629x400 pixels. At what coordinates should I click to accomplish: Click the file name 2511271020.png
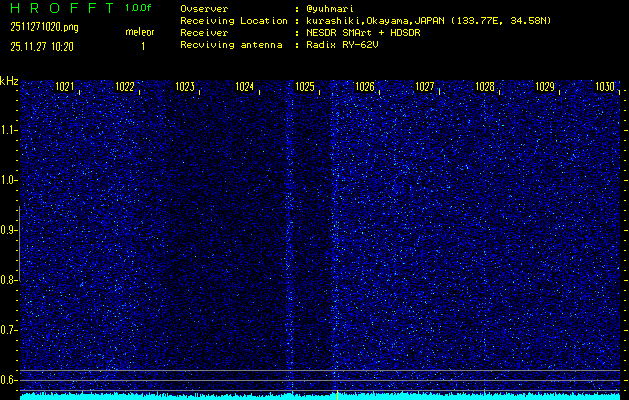[44, 27]
